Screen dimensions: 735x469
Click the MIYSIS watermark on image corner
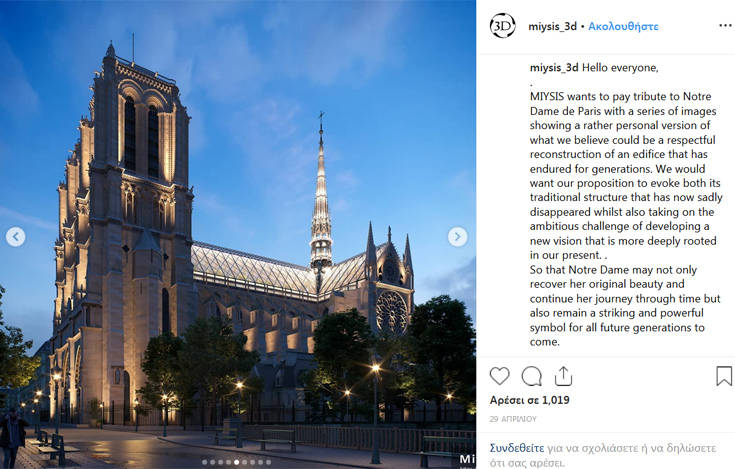tap(467, 460)
